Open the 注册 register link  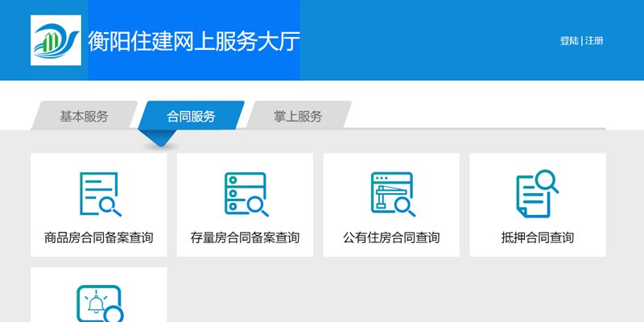pyautogui.click(x=594, y=41)
